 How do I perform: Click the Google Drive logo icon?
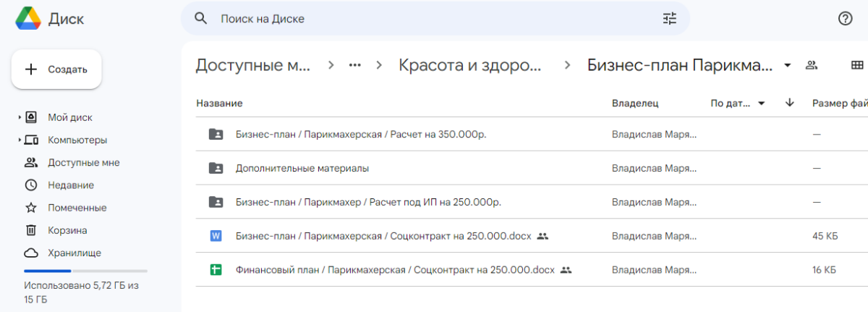point(28,19)
